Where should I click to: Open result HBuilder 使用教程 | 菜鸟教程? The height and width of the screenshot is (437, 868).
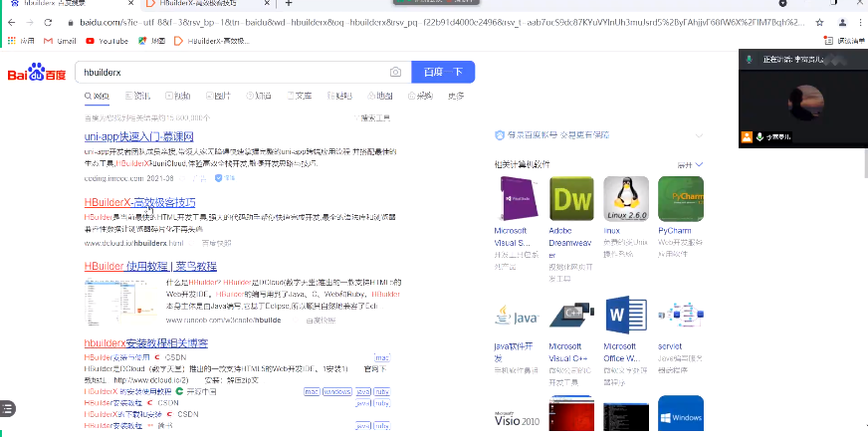click(x=150, y=267)
